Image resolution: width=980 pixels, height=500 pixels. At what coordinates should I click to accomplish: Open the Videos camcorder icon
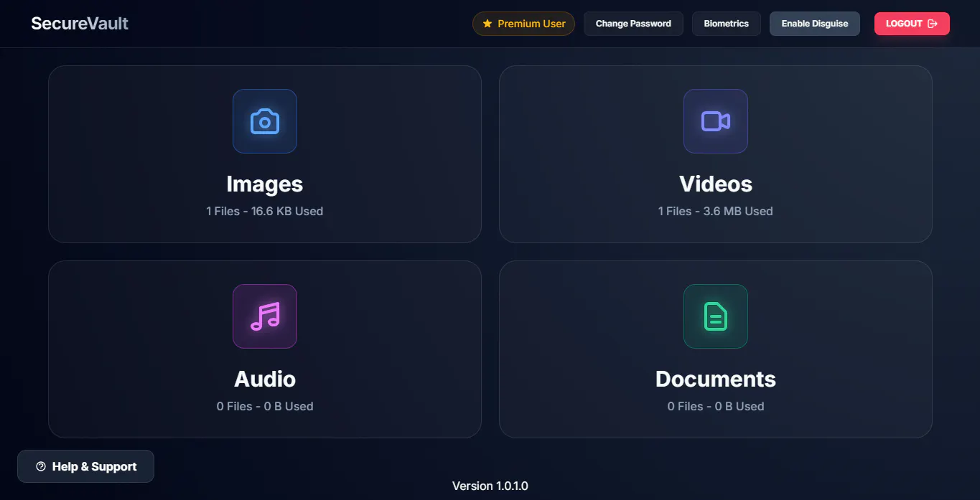[x=716, y=121]
